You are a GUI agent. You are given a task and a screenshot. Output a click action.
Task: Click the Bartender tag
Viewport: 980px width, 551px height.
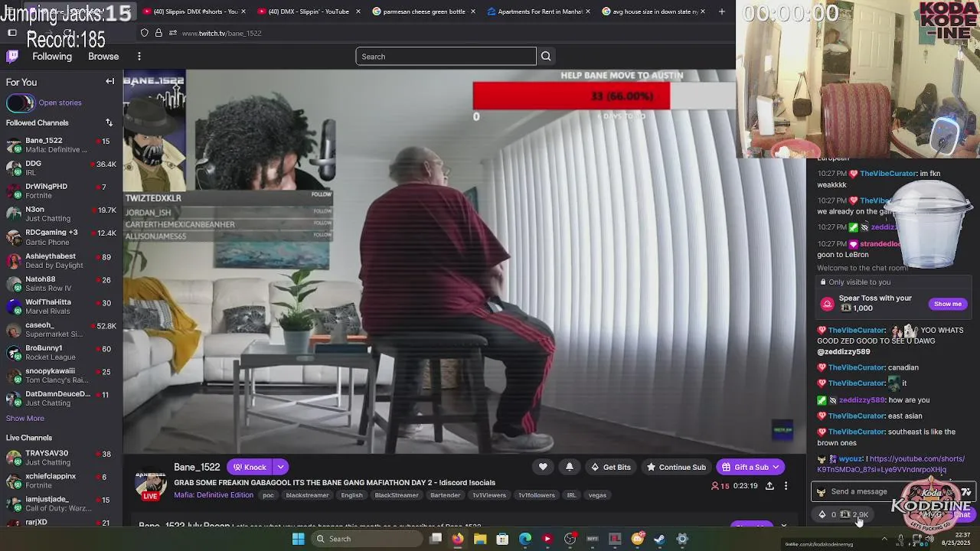point(445,495)
